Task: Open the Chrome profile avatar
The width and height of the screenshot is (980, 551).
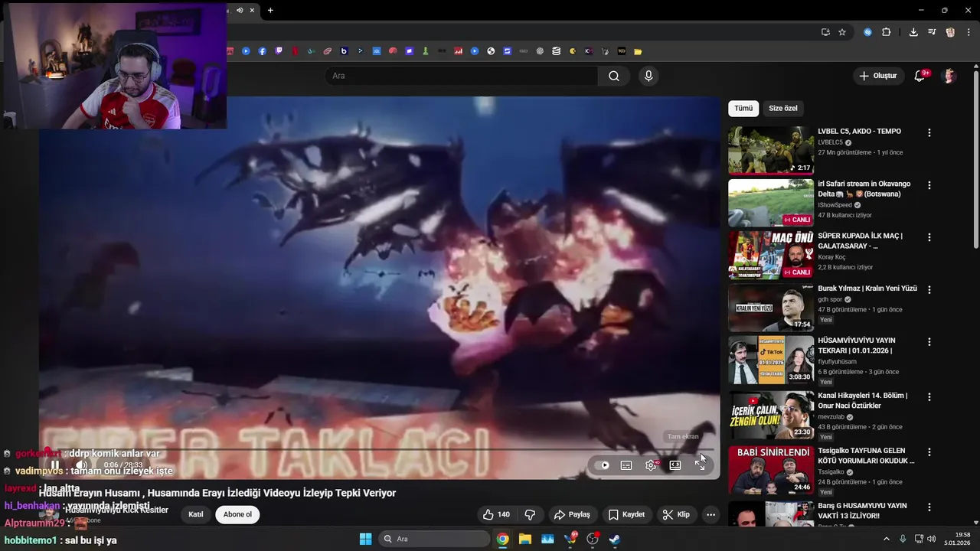Action: coord(950,32)
